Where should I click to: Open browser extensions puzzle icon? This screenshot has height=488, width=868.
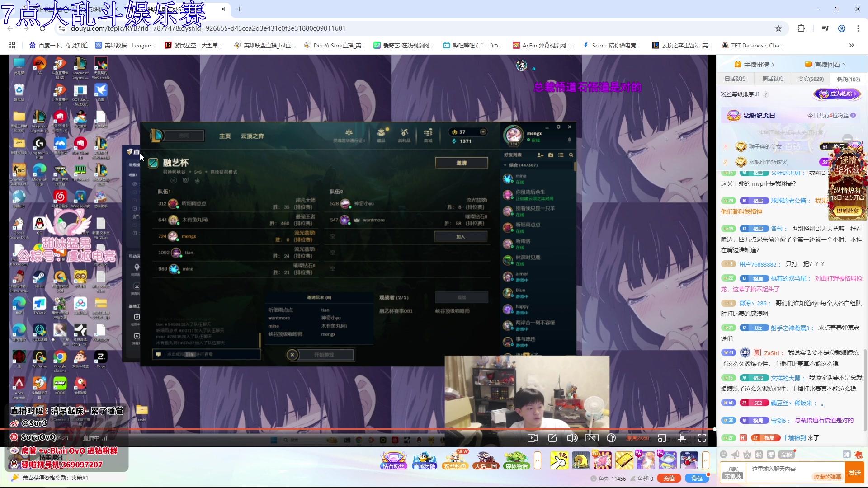[x=801, y=28]
